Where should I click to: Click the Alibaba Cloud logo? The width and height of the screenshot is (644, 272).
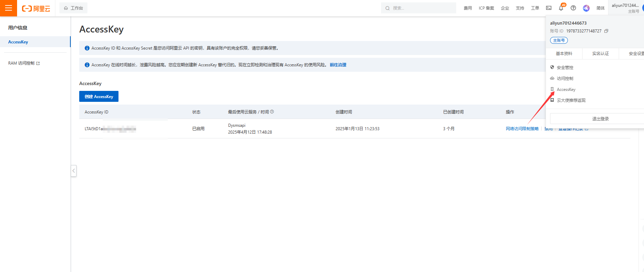(x=36, y=8)
